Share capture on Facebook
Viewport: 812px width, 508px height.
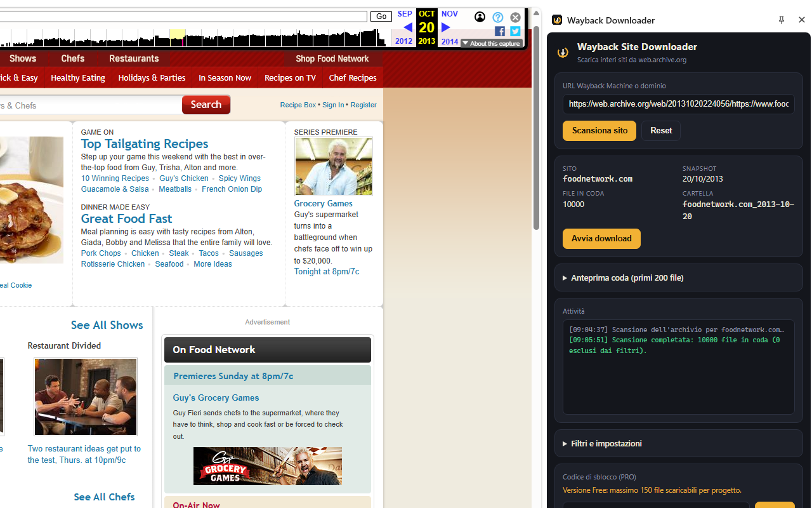point(500,31)
